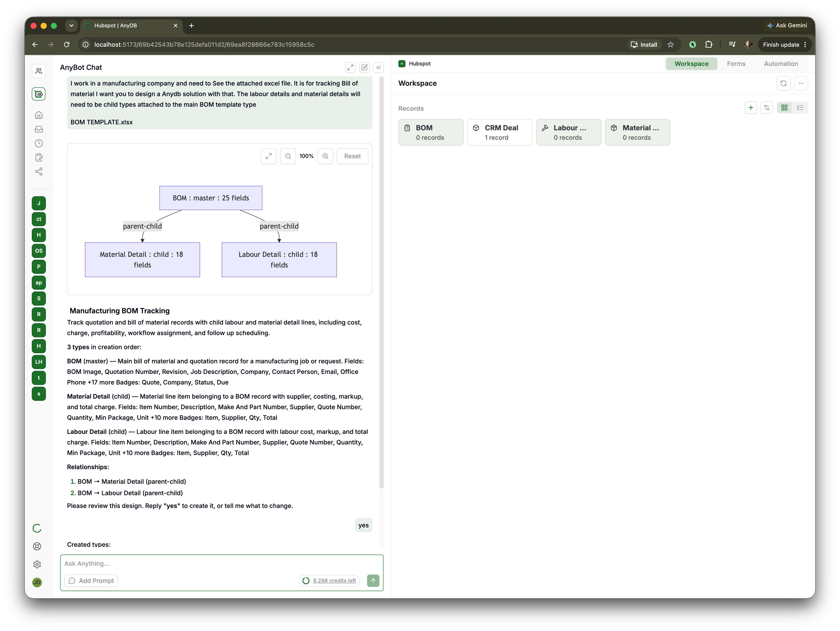The image size is (840, 631).
Task: Switch to the Forms tab
Action: click(736, 64)
